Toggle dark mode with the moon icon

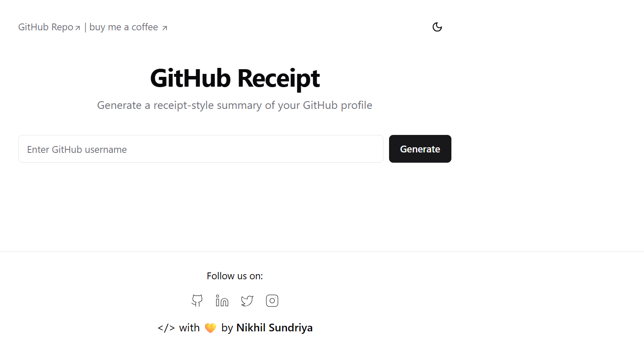pos(437,26)
